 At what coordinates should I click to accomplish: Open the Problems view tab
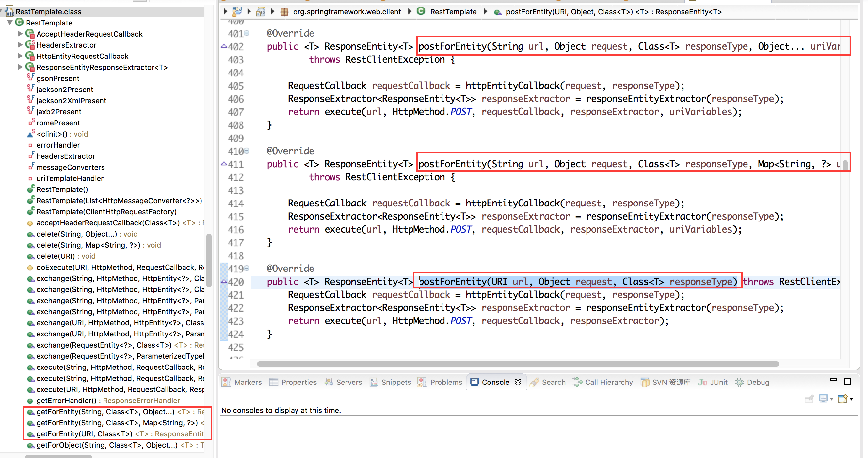446,382
